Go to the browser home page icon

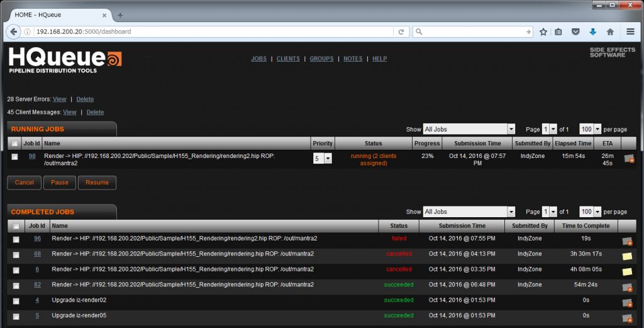(x=609, y=31)
